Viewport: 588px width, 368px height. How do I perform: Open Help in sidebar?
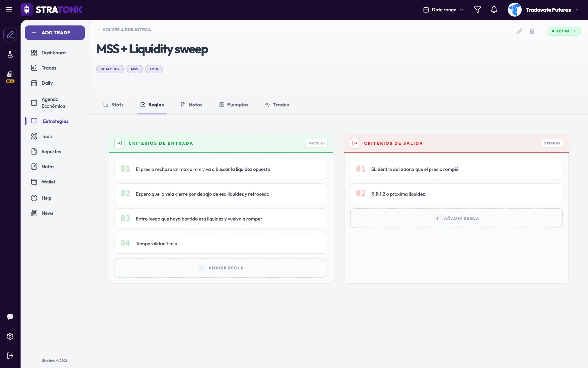coord(41,198)
